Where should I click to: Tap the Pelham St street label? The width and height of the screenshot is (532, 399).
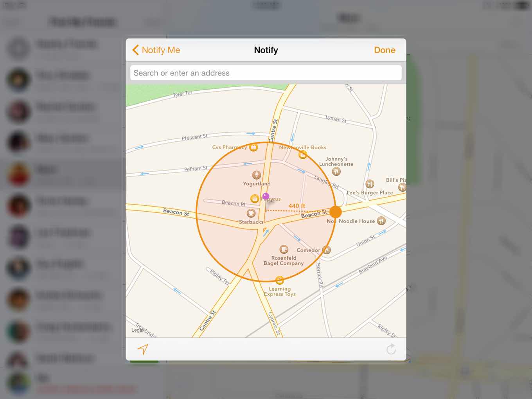click(196, 169)
